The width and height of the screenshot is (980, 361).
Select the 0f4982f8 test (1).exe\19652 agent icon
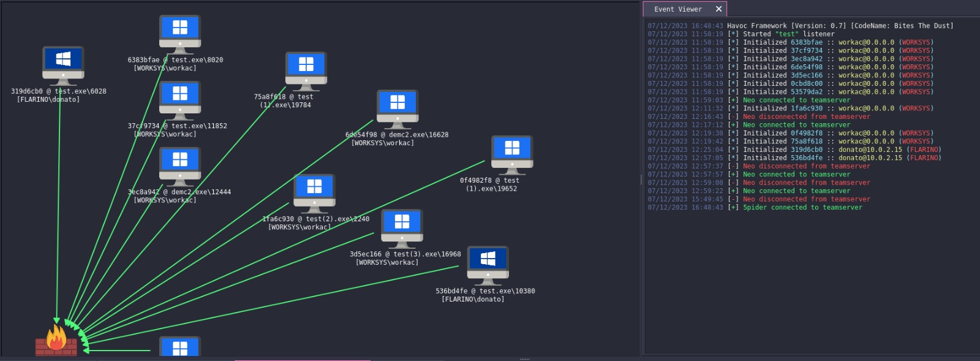tap(512, 155)
